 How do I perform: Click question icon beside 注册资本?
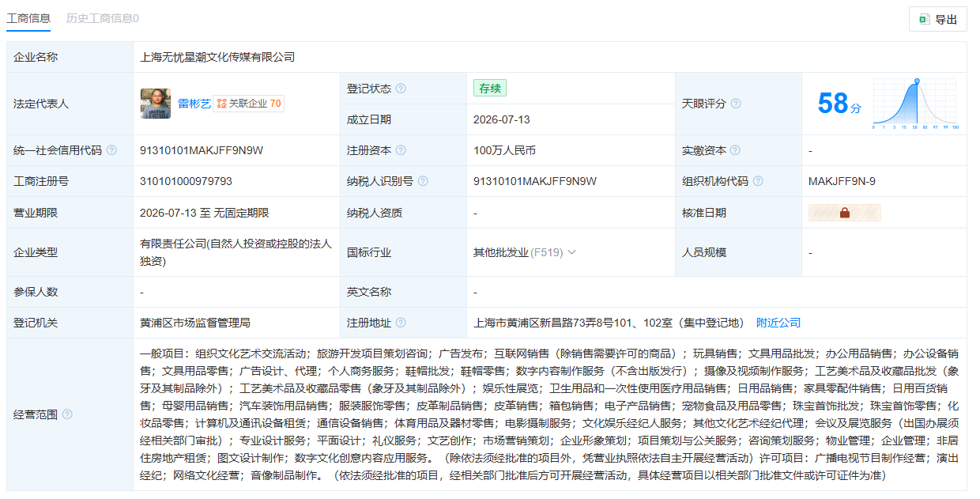coord(401,150)
